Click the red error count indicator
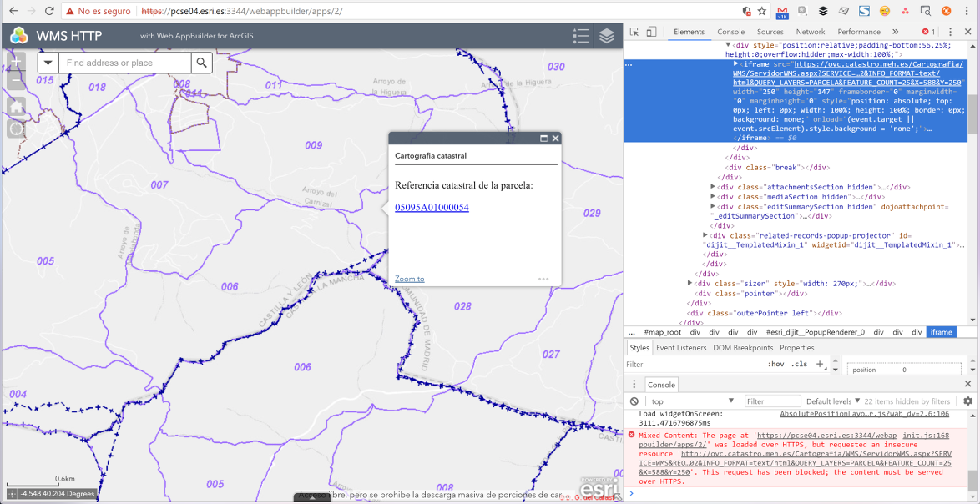The width and height of the screenshot is (980, 504). pos(929,32)
